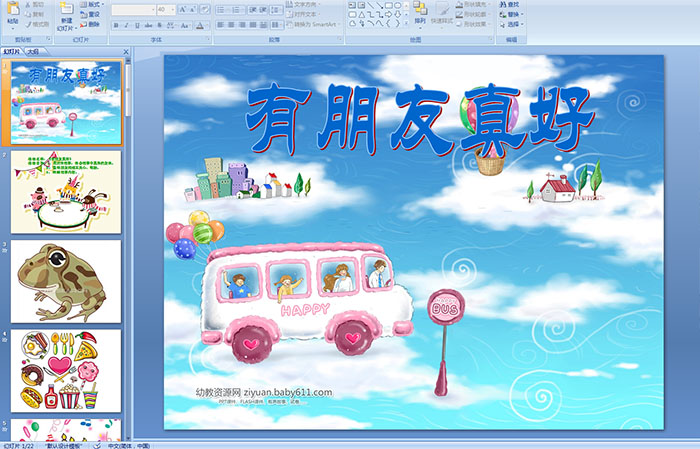This screenshot has width=700, height=449.
Task: Select the Format Painter tool
Action: pos(37,24)
